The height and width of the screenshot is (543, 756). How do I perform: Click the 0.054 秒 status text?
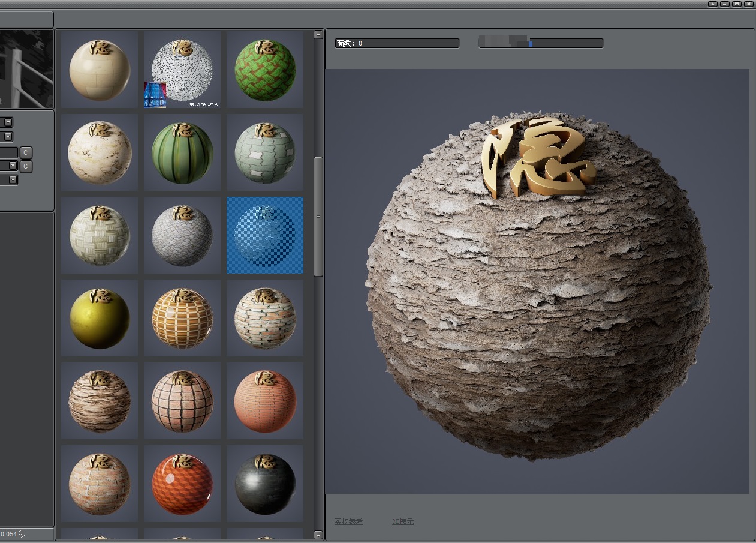click(x=13, y=533)
